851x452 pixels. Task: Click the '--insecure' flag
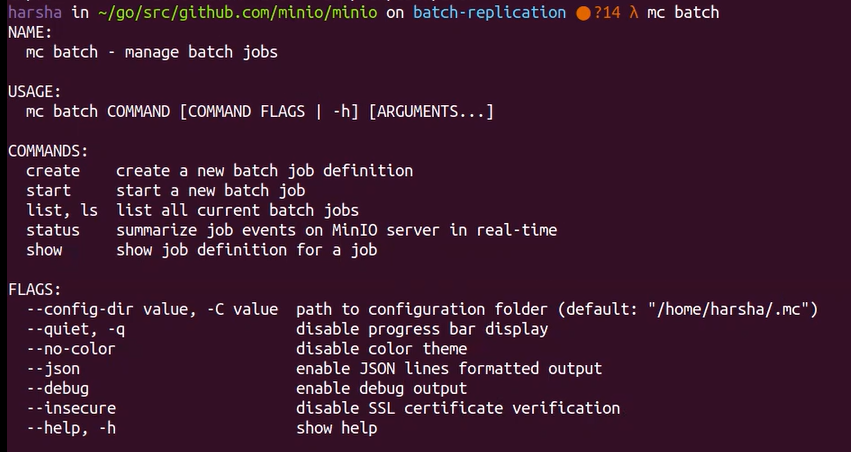[71, 408]
